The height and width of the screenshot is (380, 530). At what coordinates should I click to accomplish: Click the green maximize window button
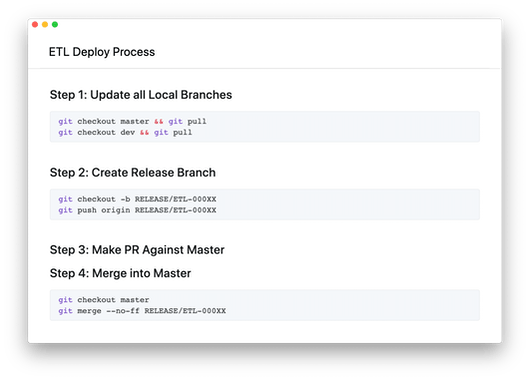click(55, 24)
